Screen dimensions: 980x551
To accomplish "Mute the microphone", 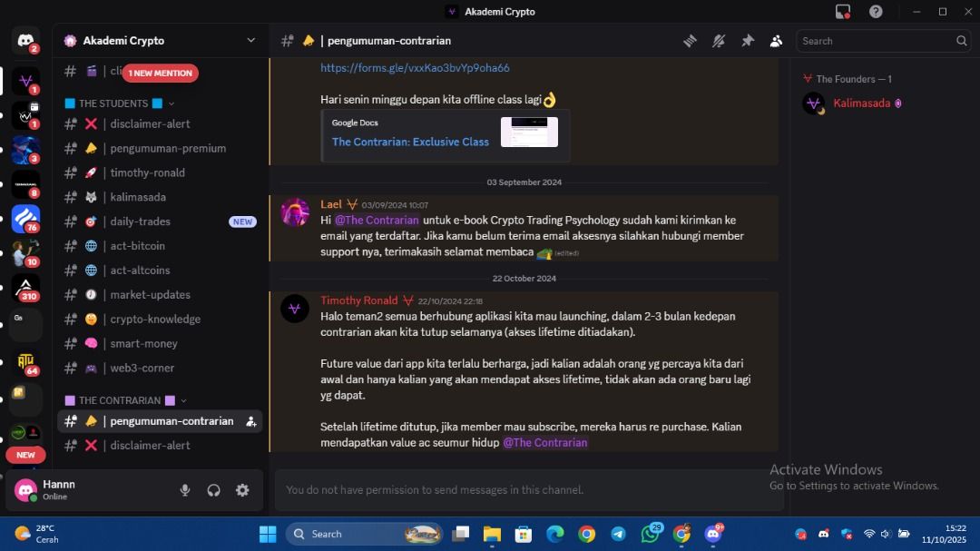I will click(x=185, y=490).
